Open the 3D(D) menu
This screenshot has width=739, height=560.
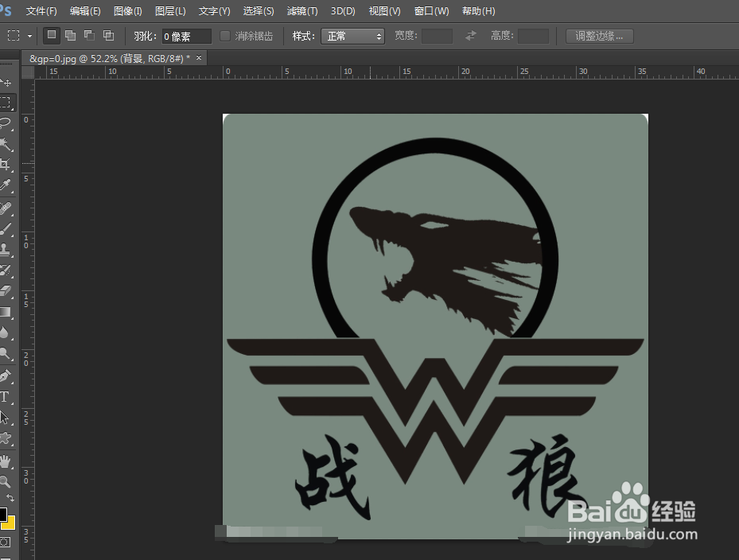(343, 11)
